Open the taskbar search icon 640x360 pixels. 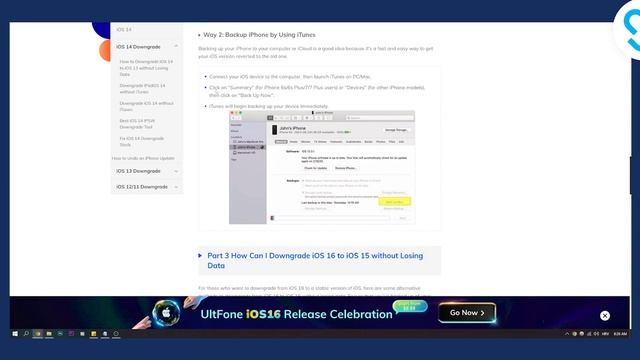(26, 334)
